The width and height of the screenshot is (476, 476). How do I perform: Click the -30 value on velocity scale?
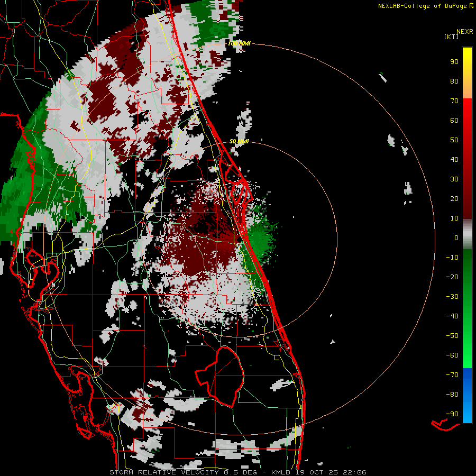click(x=452, y=297)
